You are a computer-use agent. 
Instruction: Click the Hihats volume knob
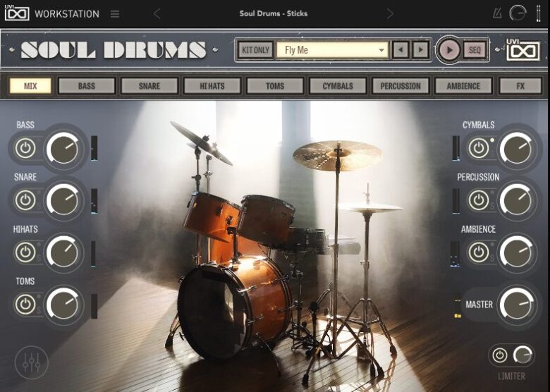[63, 252]
